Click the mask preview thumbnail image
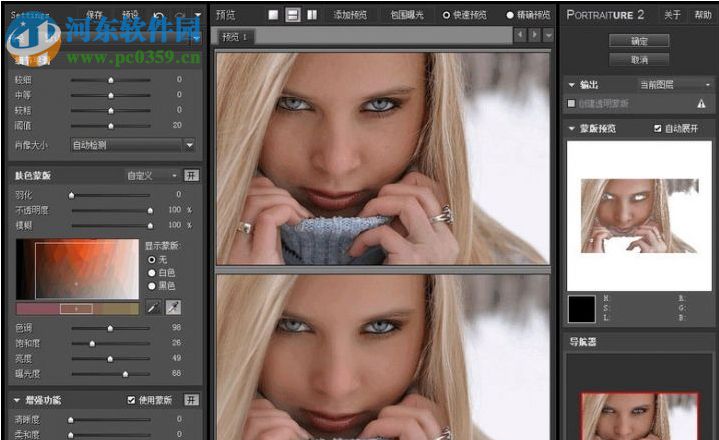 [639, 216]
